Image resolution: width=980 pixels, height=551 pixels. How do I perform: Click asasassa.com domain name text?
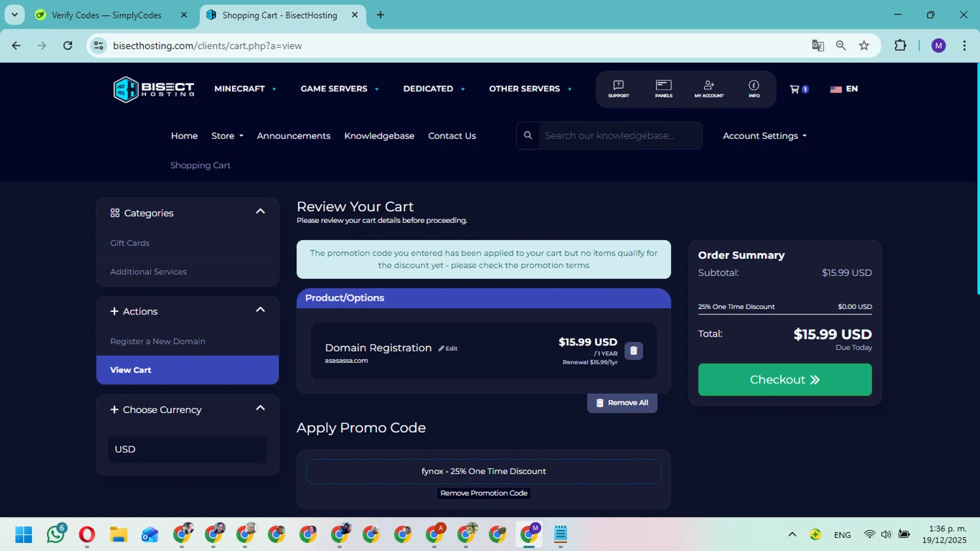[346, 361]
